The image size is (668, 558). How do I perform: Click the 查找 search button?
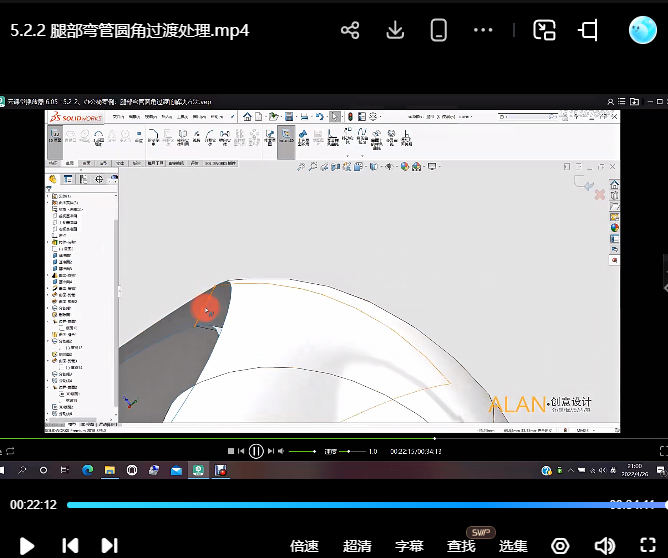pos(461,546)
